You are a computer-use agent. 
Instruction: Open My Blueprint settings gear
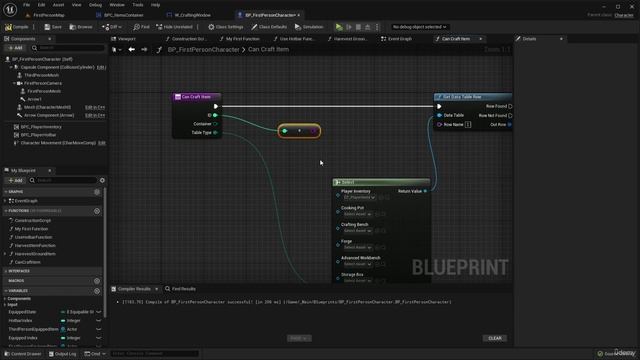pos(102,180)
